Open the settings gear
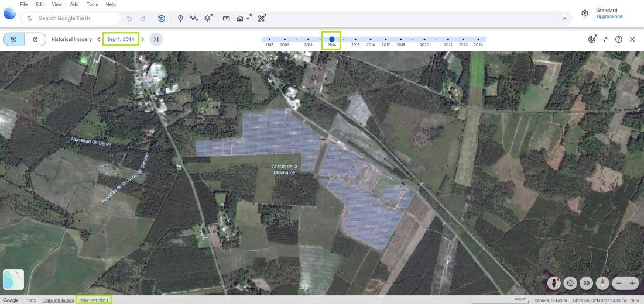 (585, 13)
